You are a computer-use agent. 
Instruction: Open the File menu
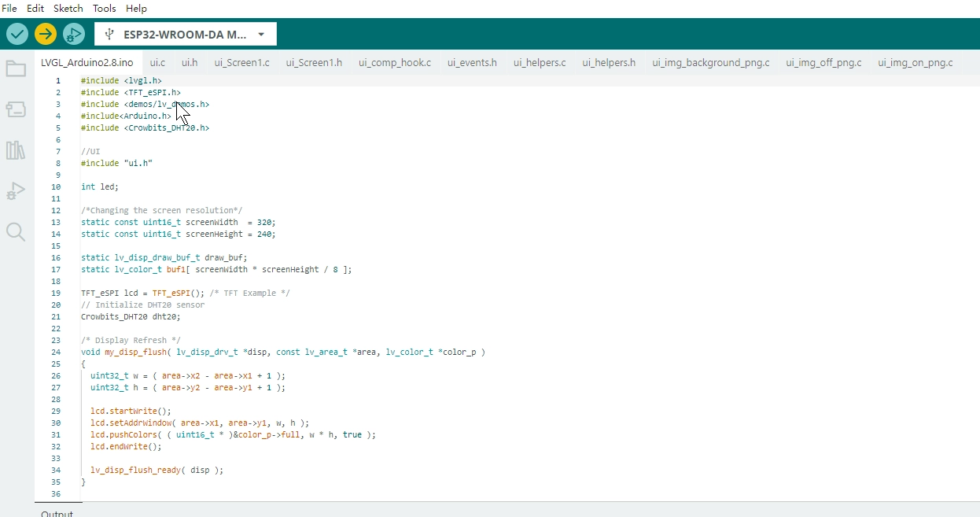point(9,8)
